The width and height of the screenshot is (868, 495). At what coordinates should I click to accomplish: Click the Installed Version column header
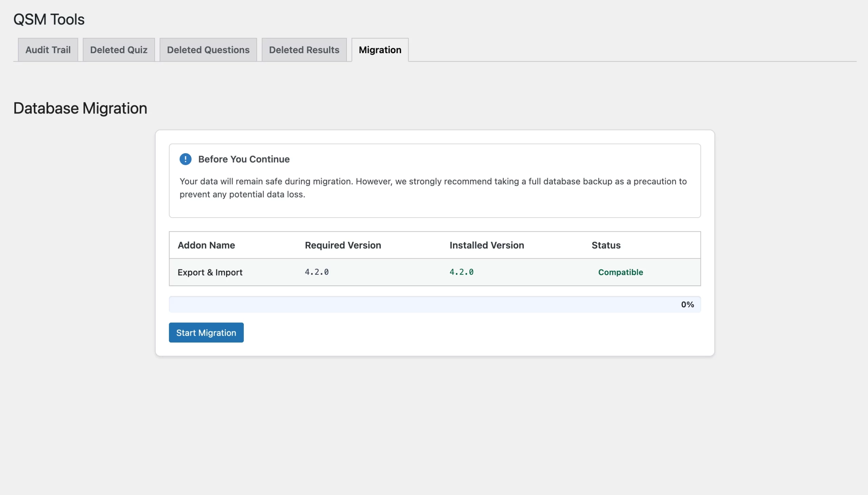[x=486, y=245]
